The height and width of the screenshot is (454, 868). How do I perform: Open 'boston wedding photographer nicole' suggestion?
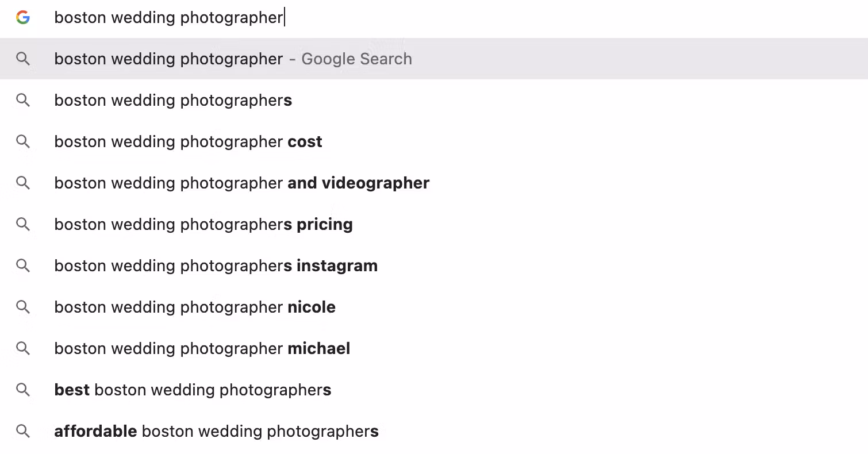pos(195,307)
